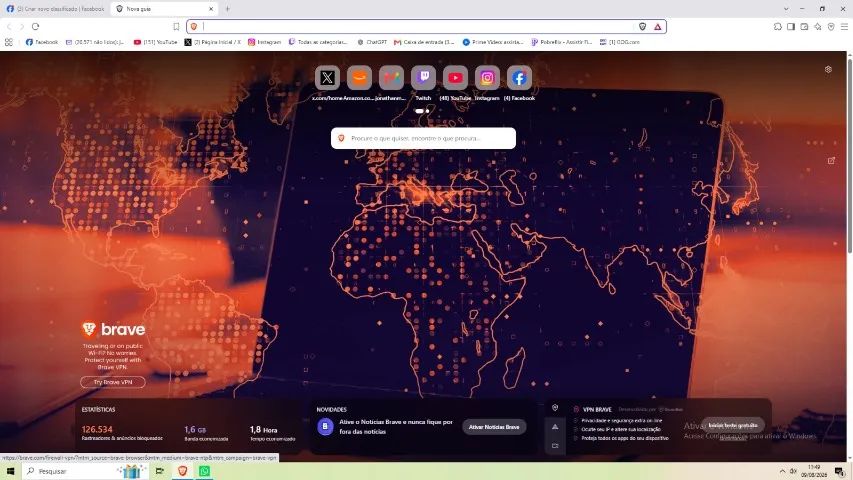Open Brave VPN toolbar icon
The height and width of the screenshot is (480, 853).
tap(831, 26)
